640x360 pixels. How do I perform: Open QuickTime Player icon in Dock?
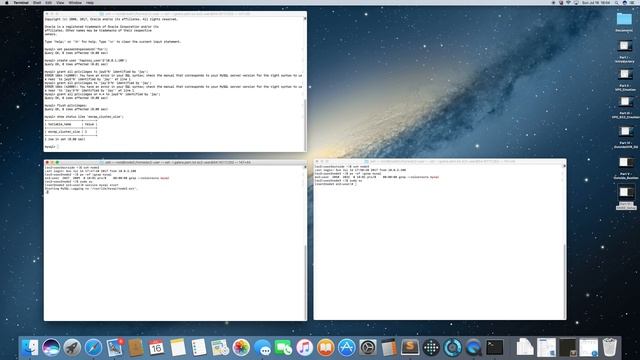(473, 348)
